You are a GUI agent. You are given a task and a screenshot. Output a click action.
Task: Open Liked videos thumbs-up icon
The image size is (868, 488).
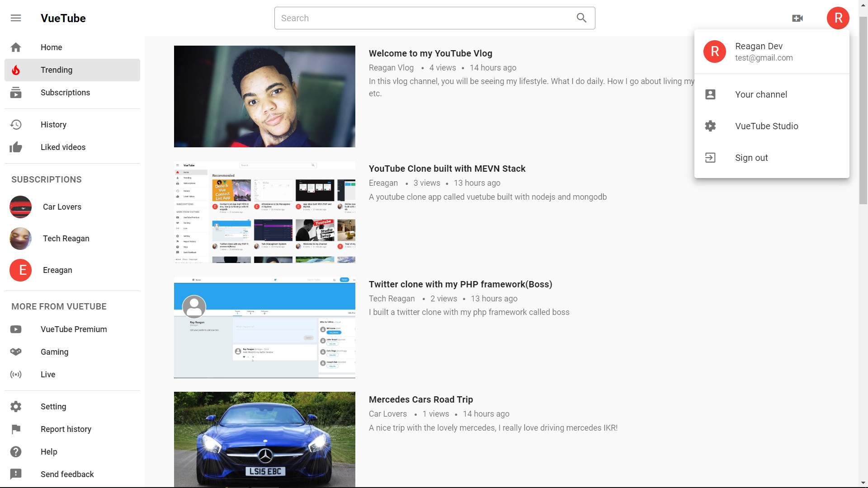(x=16, y=147)
